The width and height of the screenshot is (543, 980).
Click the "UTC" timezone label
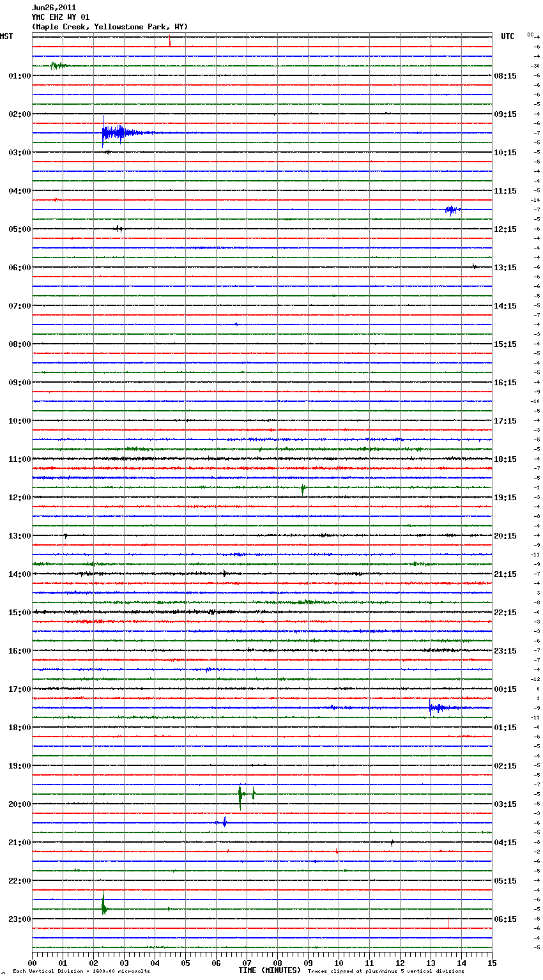click(508, 36)
